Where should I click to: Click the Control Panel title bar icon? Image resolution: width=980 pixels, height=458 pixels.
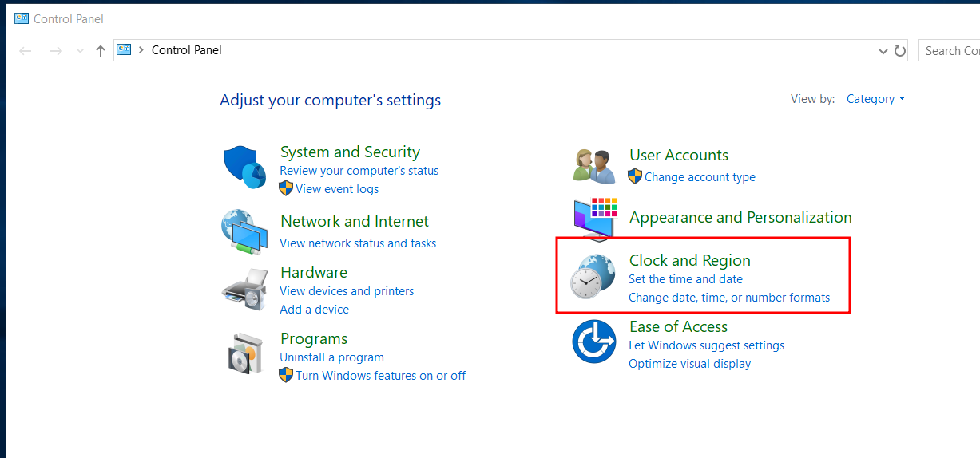click(x=22, y=18)
